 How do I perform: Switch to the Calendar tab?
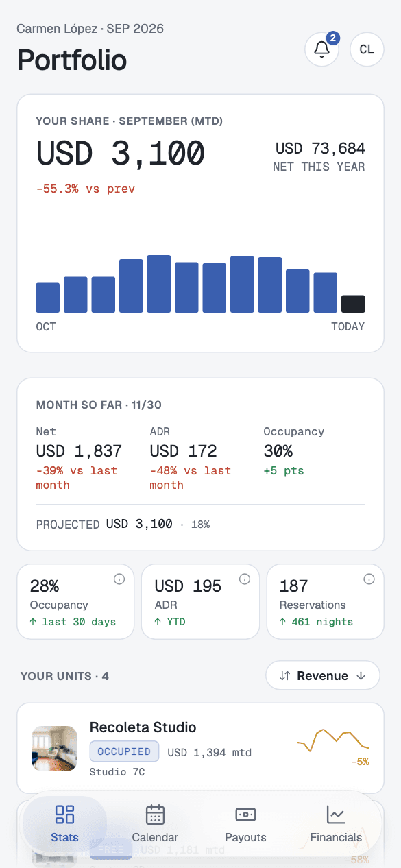155,824
